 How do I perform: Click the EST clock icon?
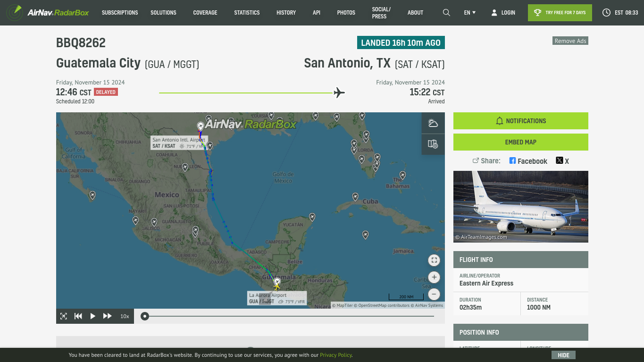point(606,13)
